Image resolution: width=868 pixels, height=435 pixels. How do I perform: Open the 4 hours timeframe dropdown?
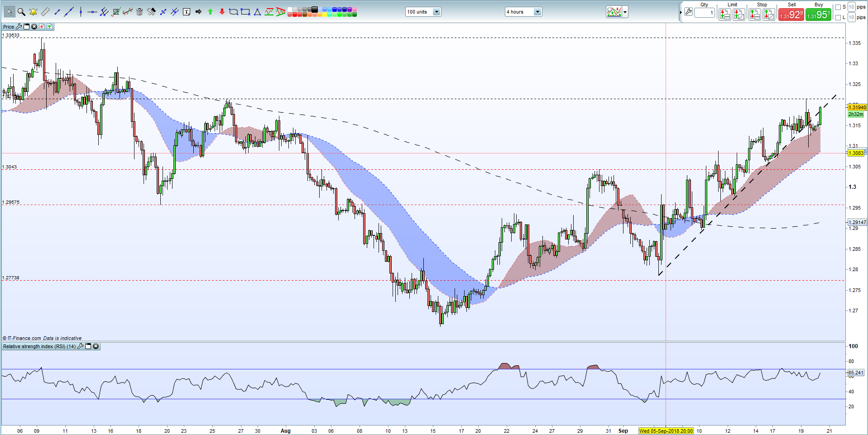pyautogui.click(x=523, y=12)
